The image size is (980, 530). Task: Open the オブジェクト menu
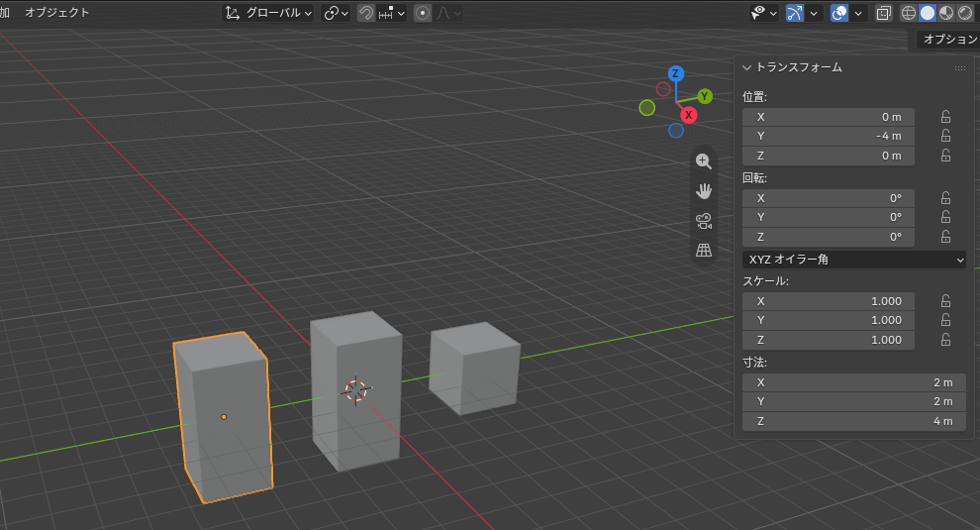pos(56,13)
